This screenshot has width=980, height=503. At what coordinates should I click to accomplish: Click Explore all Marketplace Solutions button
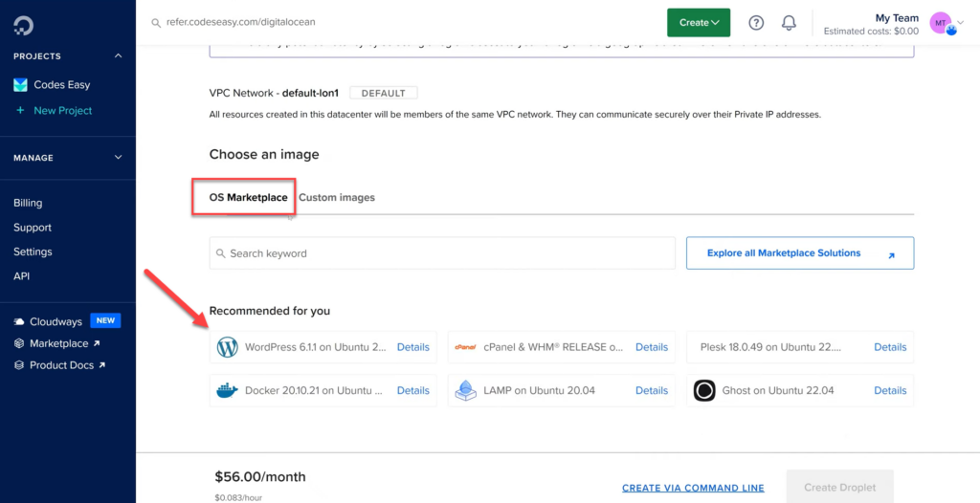tap(800, 253)
